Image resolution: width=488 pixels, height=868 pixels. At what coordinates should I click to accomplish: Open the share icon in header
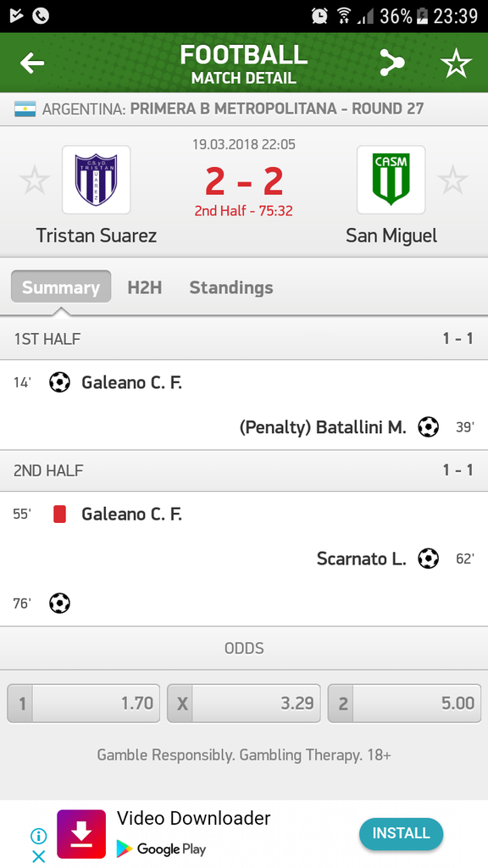pyautogui.click(x=392, y=63)
